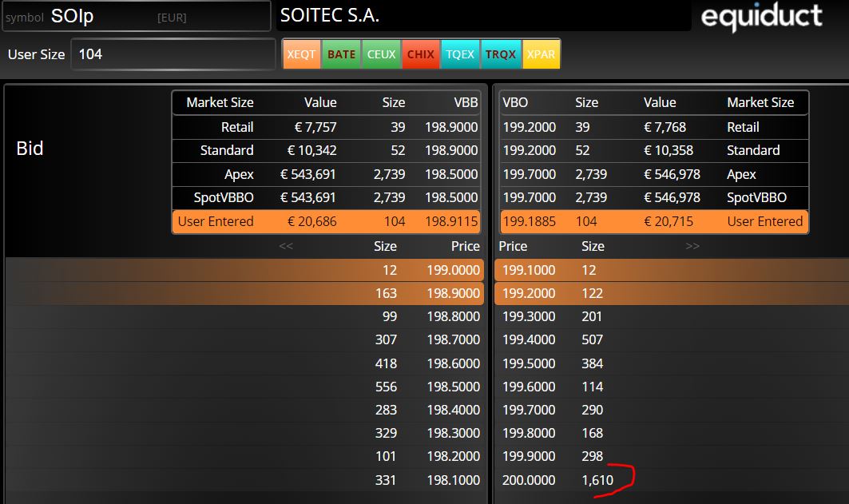Click the symbol input field SOIp
Image resolution: width=849 pixels, height=504 pixels.
[136, 16]
